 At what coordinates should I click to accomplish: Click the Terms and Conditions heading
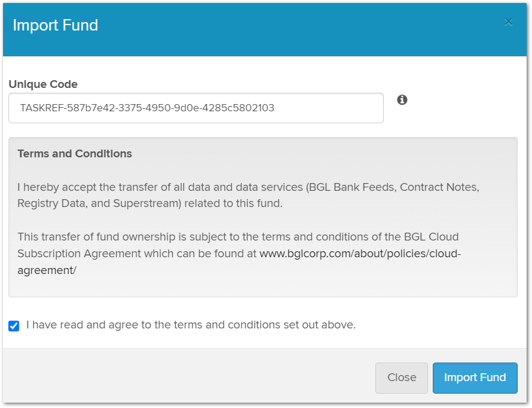(74, 154)
